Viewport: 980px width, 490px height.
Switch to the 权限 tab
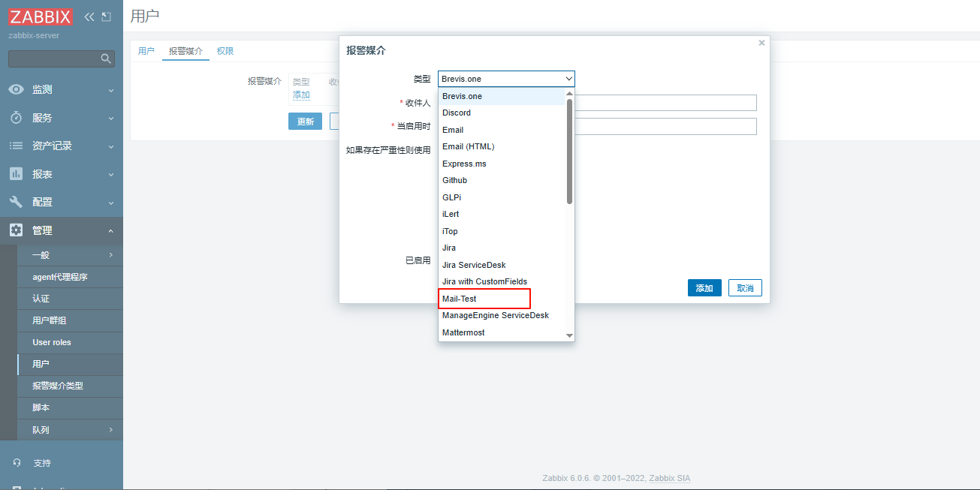point(225,51)
